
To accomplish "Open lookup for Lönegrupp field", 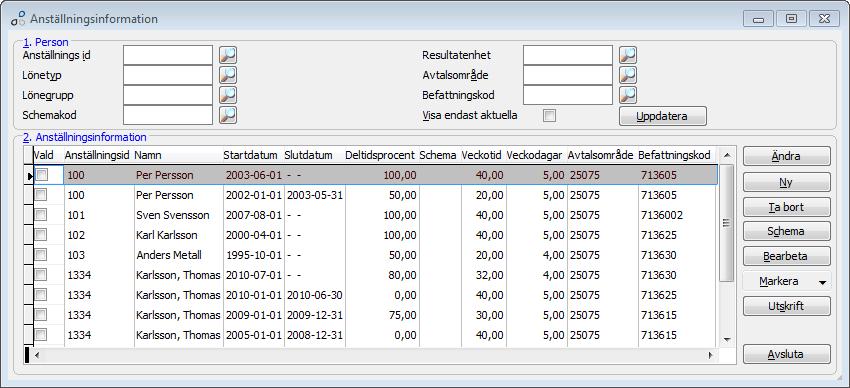I will click(228, 95).
